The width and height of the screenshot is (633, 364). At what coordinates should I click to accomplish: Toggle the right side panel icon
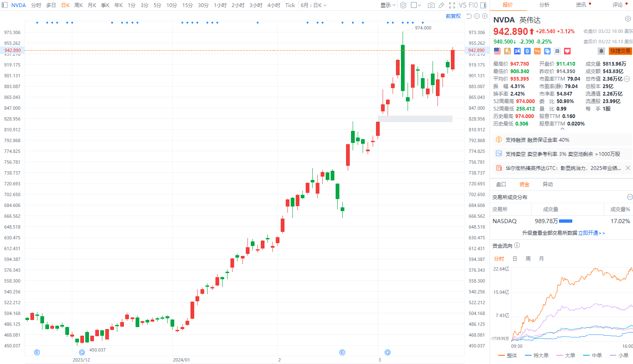click(x=483, y=5)
